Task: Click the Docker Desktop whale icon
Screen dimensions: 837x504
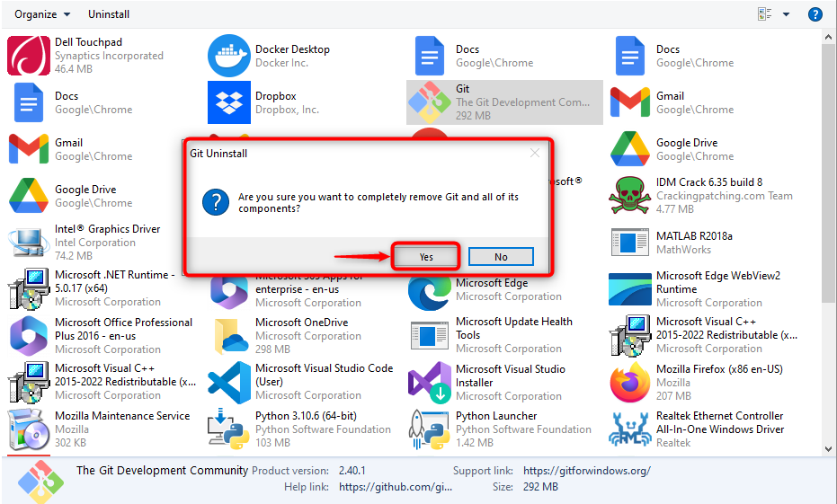Action: 229,56
